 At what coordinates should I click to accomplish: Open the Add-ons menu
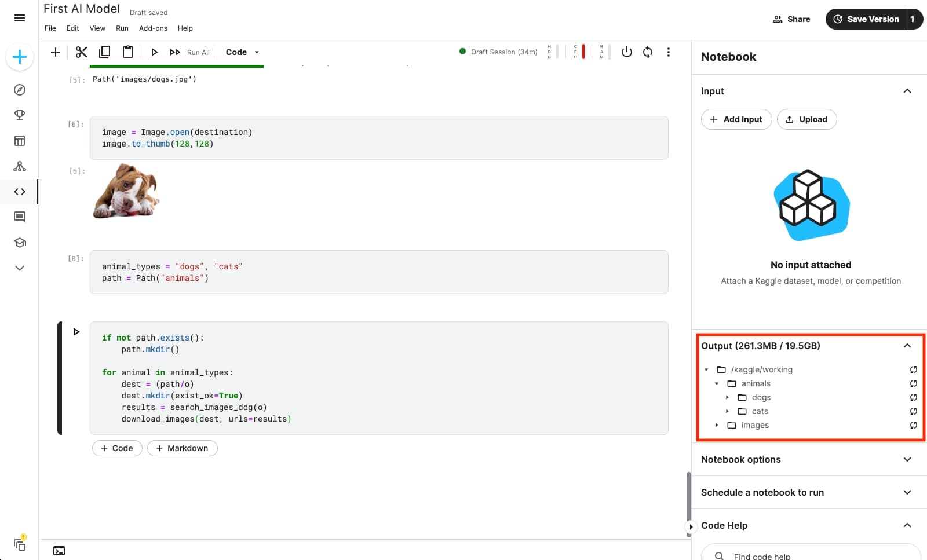[153, 28]
